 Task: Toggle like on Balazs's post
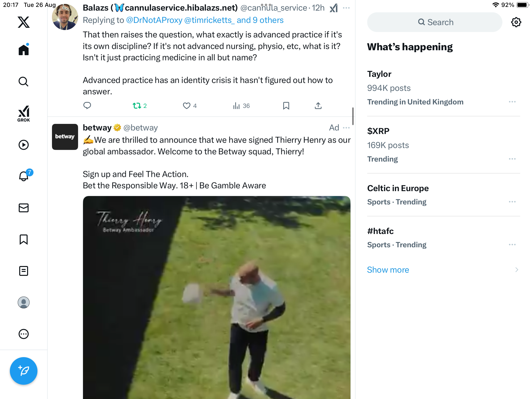187,106
